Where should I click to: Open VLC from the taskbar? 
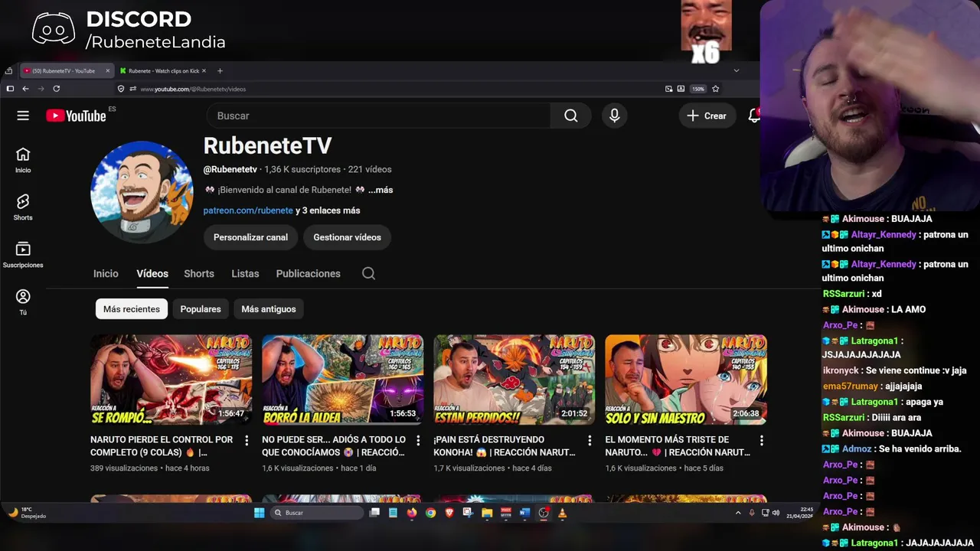tap(562, 513)
